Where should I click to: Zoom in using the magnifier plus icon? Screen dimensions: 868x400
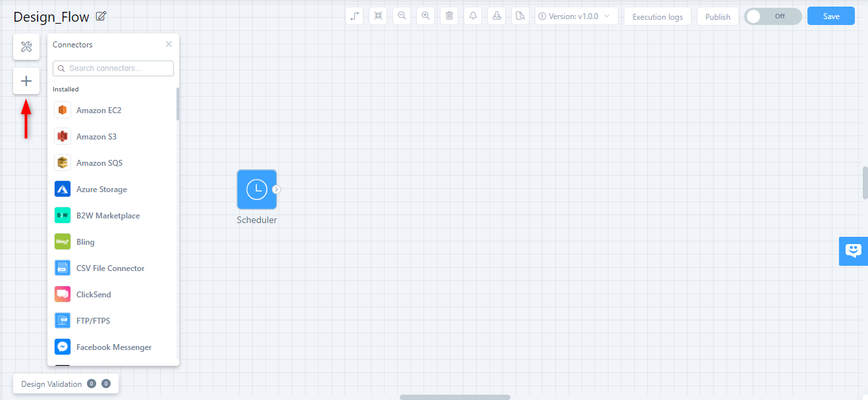(425, 15)
